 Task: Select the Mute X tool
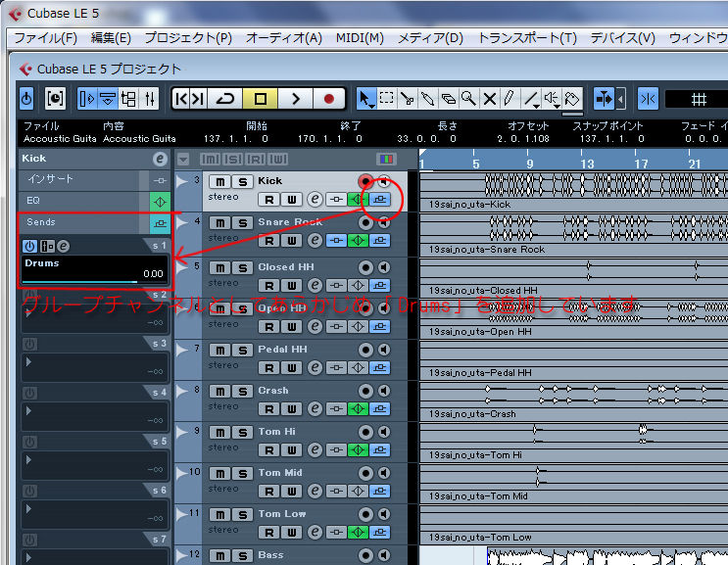click(x=489, y=99)
